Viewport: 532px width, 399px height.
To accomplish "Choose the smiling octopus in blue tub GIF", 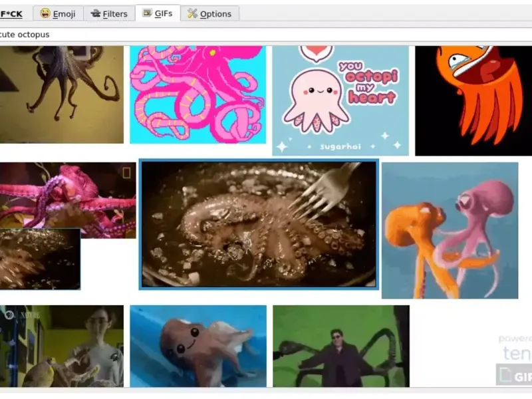I will (198, 346).
